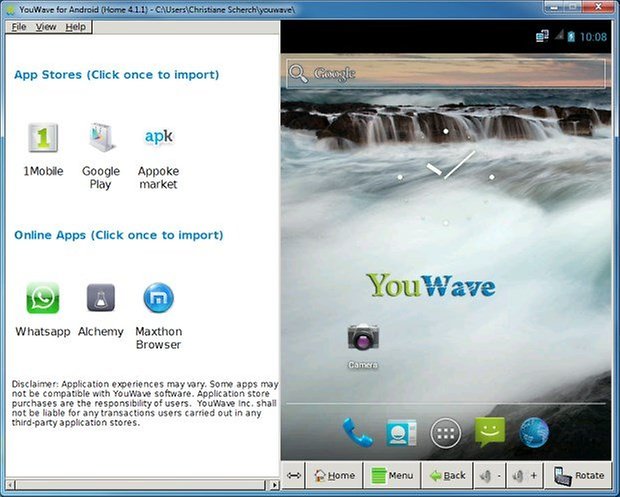Viewport: 620px width, 497px height.
Task: Click the Rotate screen button
Action: click(579, 475)
